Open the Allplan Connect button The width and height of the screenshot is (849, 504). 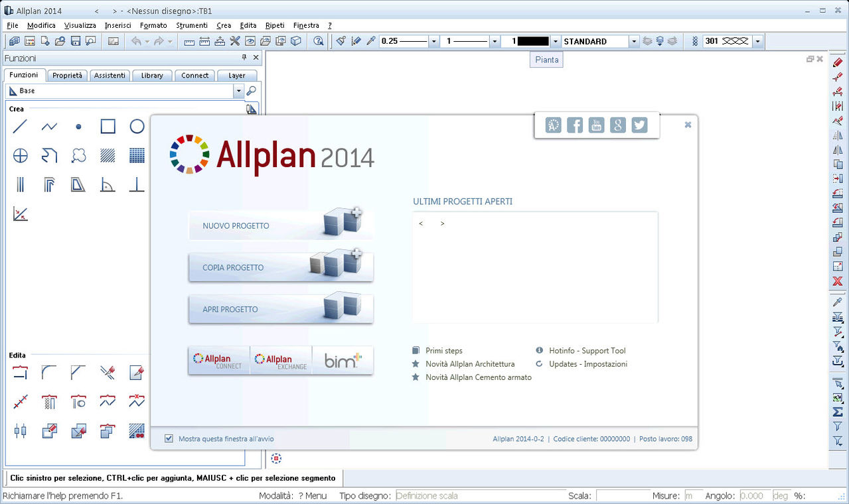219,360
